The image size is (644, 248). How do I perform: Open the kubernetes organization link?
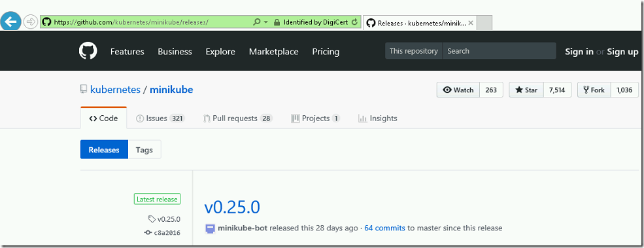(116, 90)
